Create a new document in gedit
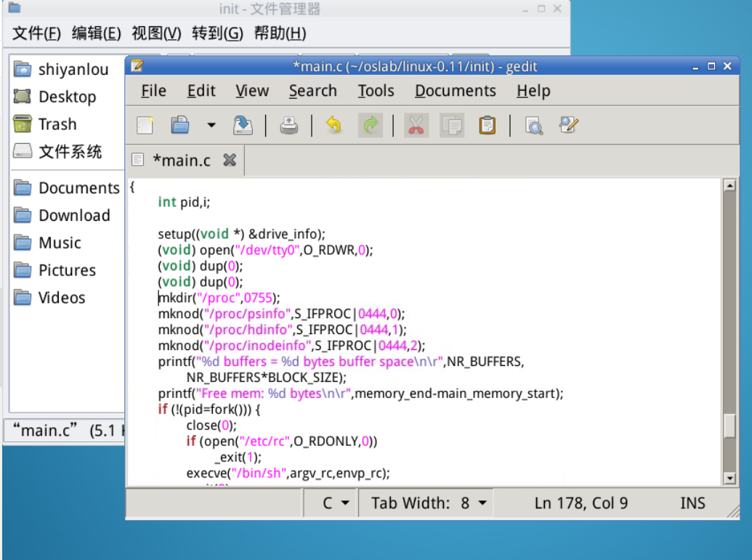The height and width of the screenshot is (560, 752). pyautogui.click(x=145, y=126)
